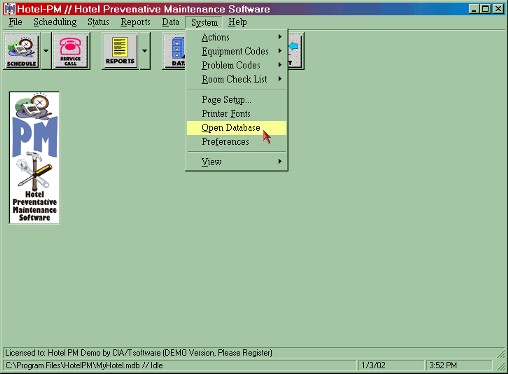Image resolution: width=508 pixels, height=374 pixels.
Task: Open the Status menu
Action: [x=98, y=22]
